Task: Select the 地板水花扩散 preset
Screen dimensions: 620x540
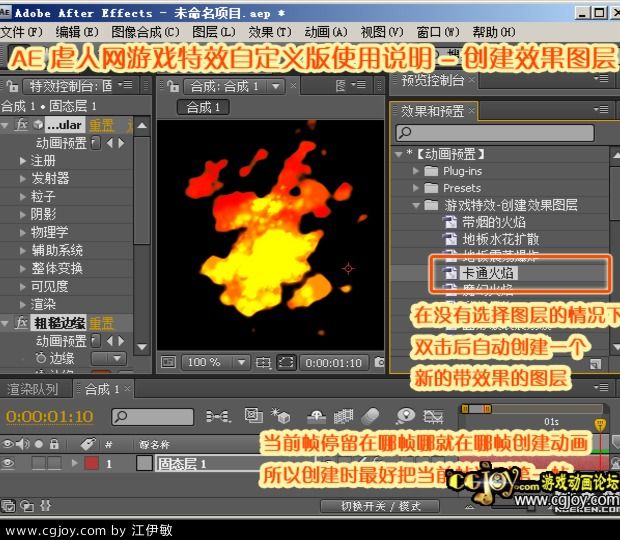Action: click(501, 239)
